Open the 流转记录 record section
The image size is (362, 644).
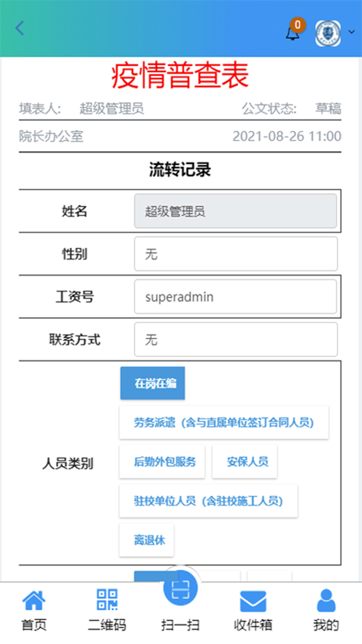[181, 170]
